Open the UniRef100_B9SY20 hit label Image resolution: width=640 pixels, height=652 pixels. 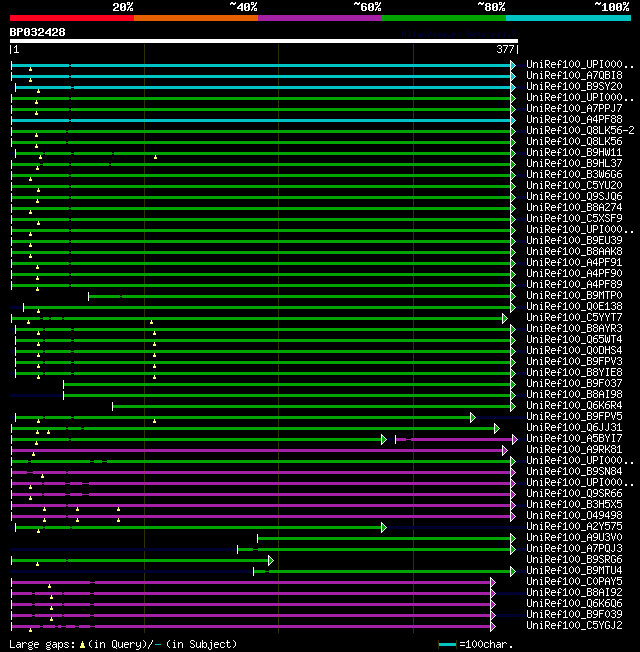coord(574,86)
